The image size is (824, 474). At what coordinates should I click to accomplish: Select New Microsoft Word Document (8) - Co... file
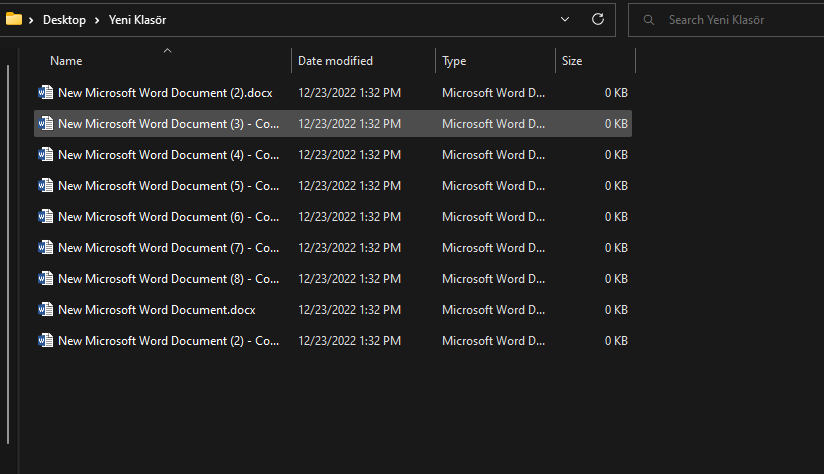pos(169,279)
